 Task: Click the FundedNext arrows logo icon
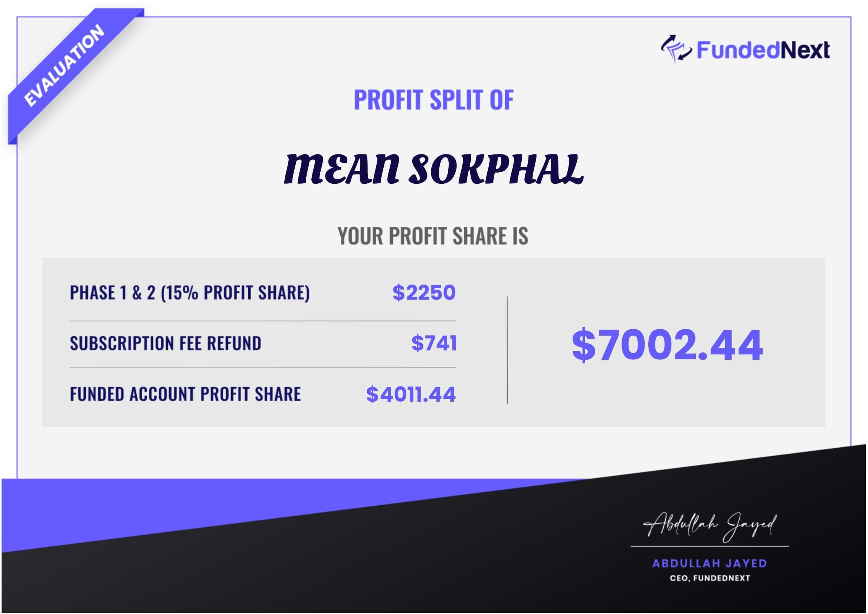click(x=676, y=50)
